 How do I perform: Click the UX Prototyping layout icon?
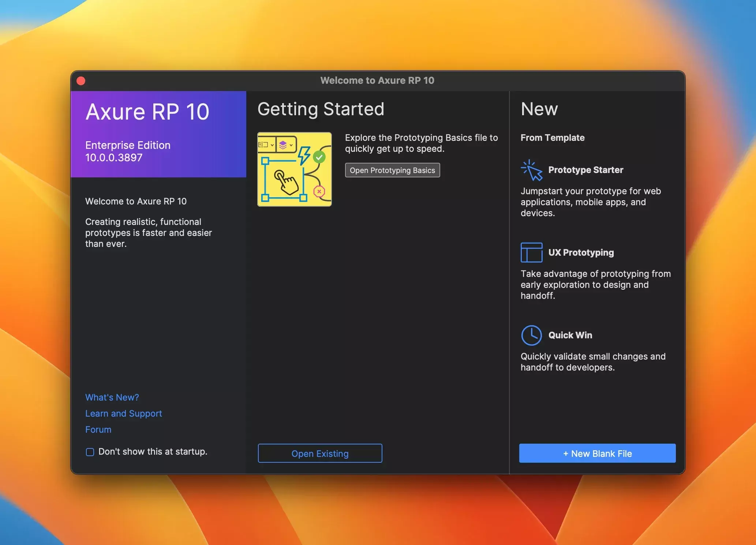point(531,252)
